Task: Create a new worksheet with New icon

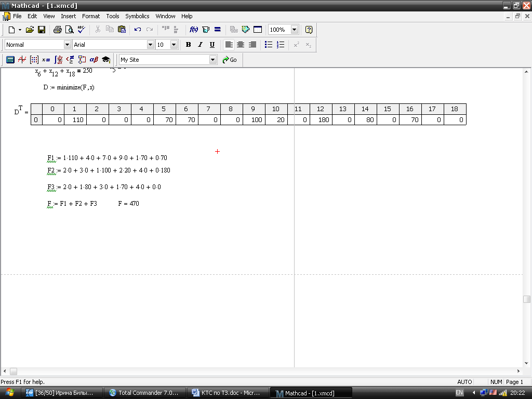Action: pyautogui.click(x=11, y=30)
